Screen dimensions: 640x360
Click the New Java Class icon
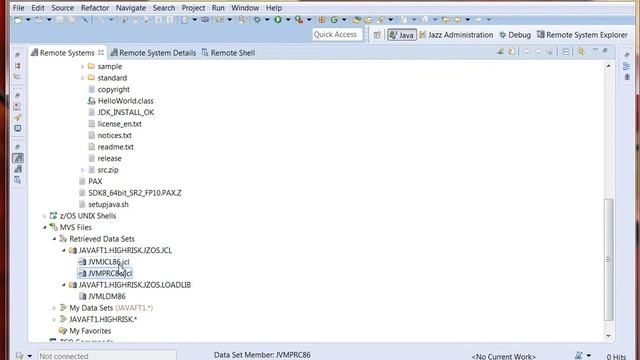[x=334, y=20]
